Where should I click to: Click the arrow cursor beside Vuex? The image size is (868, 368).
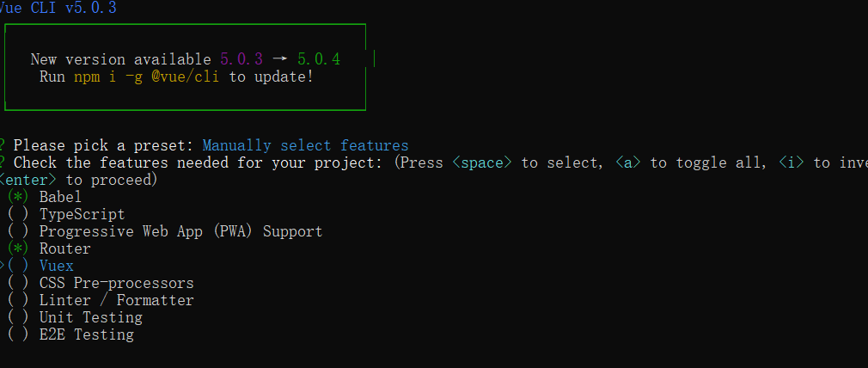click(3, 266)
